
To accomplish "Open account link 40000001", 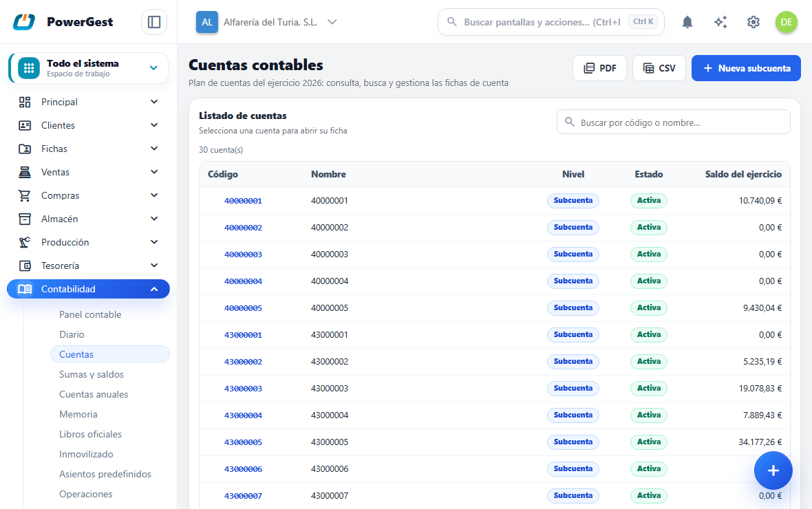I will [243, 201].
